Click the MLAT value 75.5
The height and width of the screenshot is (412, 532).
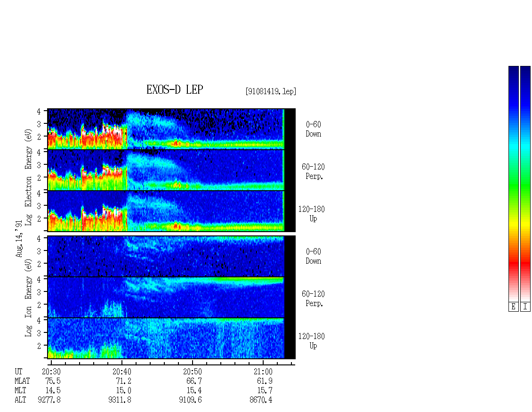click(x=53, y=381)
